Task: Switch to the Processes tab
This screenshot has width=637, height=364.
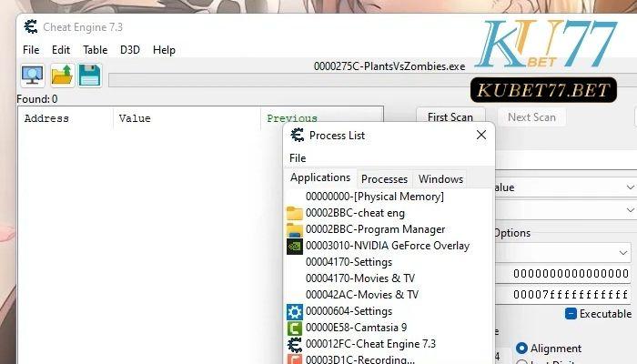Action: (x=384, y=179)
